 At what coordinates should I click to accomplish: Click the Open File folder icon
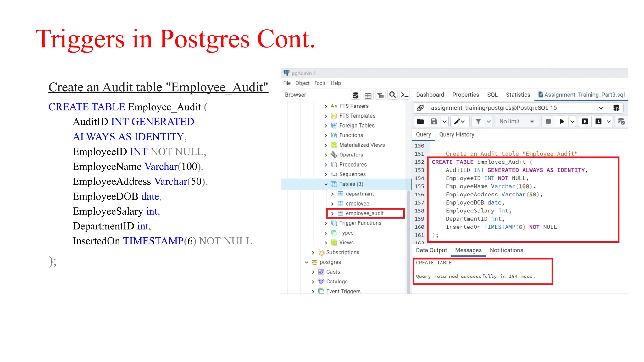coord(420,122)
